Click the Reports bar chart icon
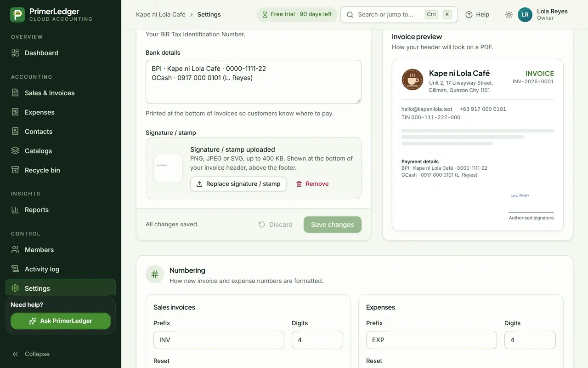The width and height of the screenshot is (588, 368). tap(15, 210)
